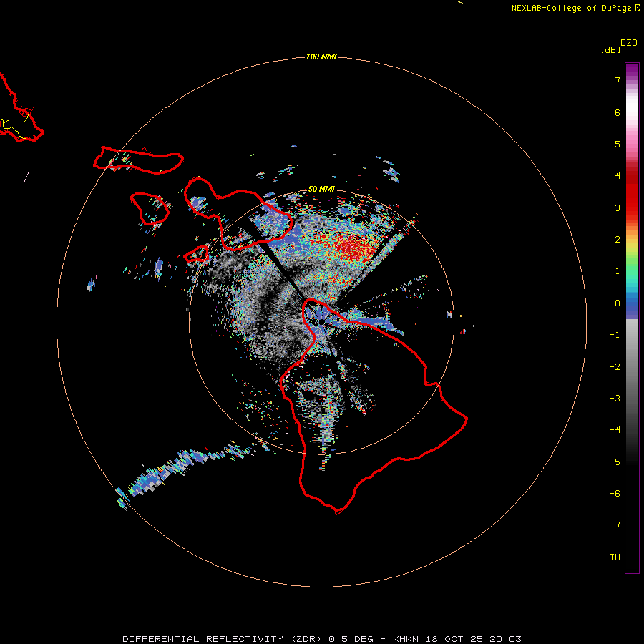Click the legend value -4

[x=615, y=430]
